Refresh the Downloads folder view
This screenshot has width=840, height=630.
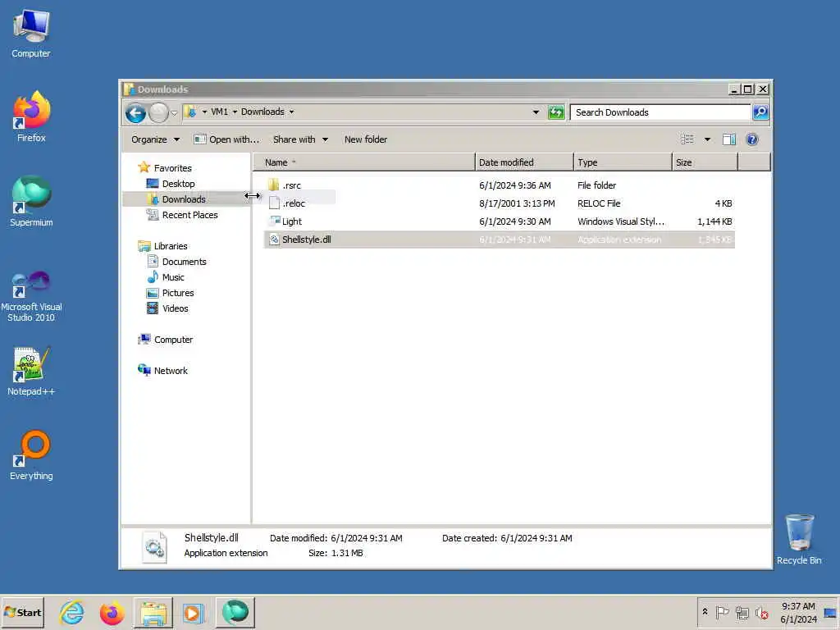(x=556, y=112)
